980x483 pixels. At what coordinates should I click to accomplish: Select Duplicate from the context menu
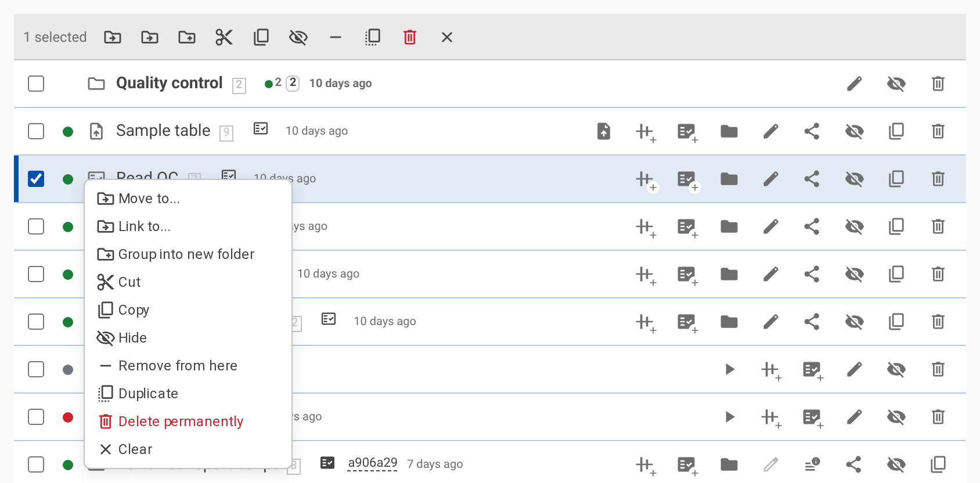(188, 394)
